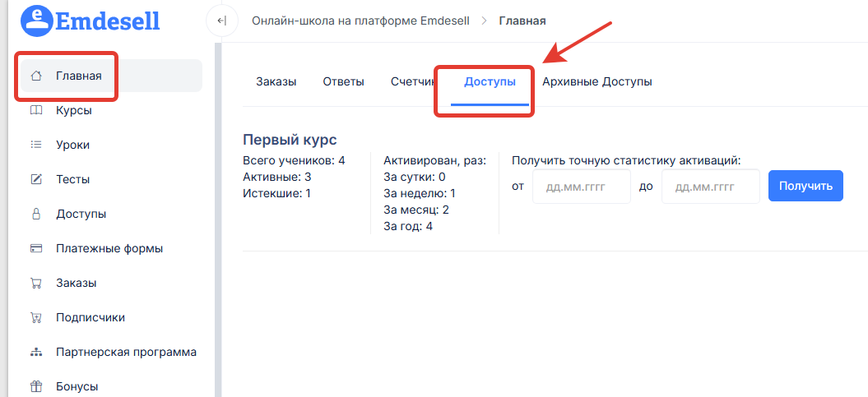Click the list icon beside Уроки
The height and width of the screenshot is (397, 868).
35,145
